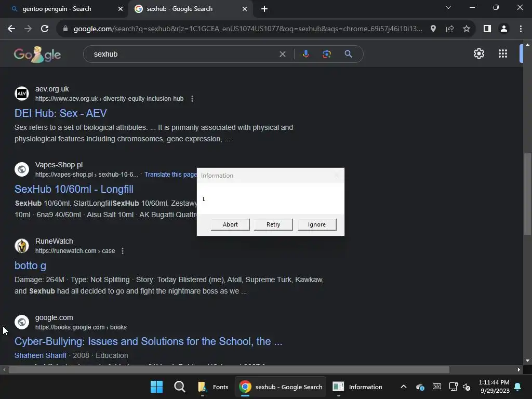Submit search with magnifier icon
The height and width of the screenshot is (399, 532).
pyautogui.click(x=348, y=54)
